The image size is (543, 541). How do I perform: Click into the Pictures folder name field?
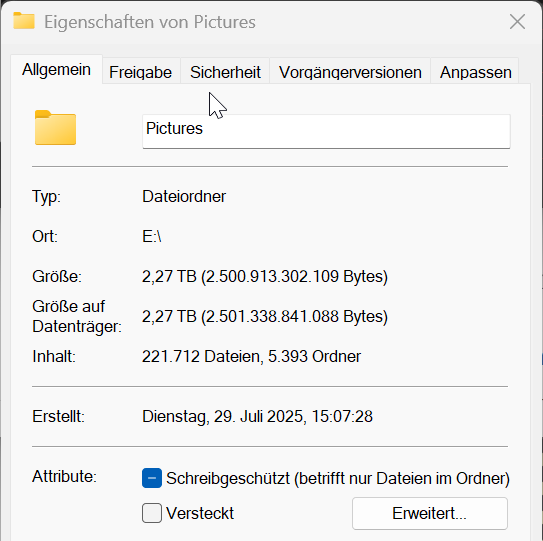coord(326,132)
